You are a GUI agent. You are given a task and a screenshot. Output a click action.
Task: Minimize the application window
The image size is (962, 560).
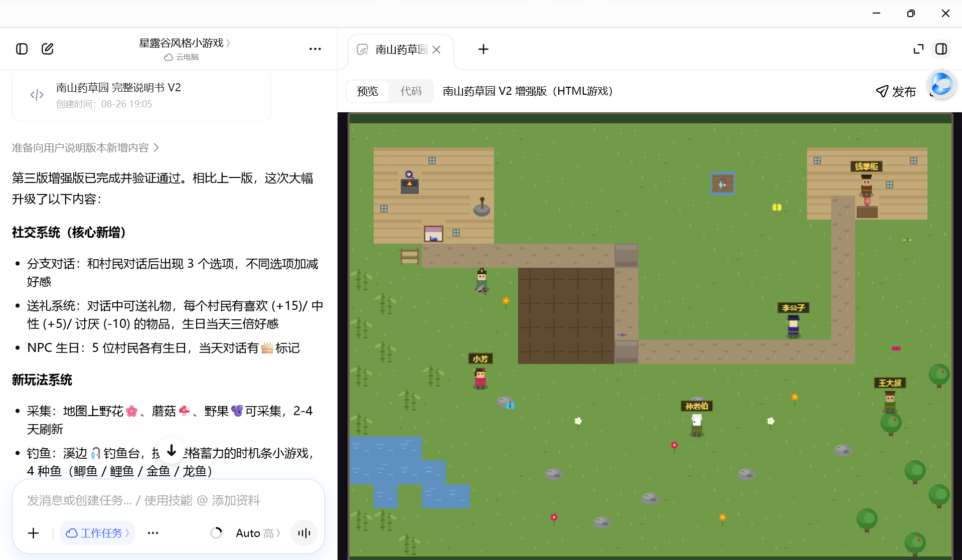click(877, 14)
